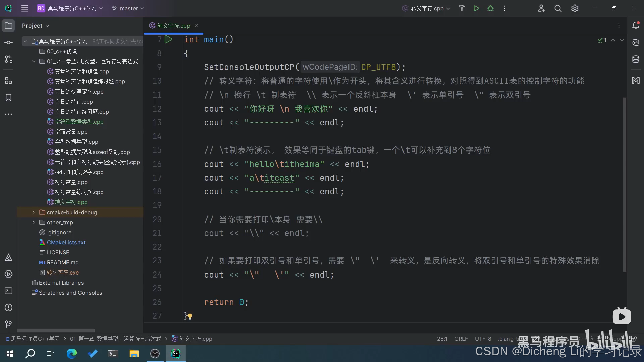Open the Database tool window
Screen dimensions: 644x362
coord(636,59)
